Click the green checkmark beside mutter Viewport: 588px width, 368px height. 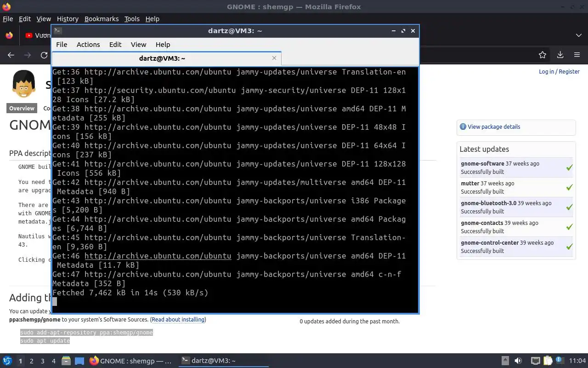569,187
